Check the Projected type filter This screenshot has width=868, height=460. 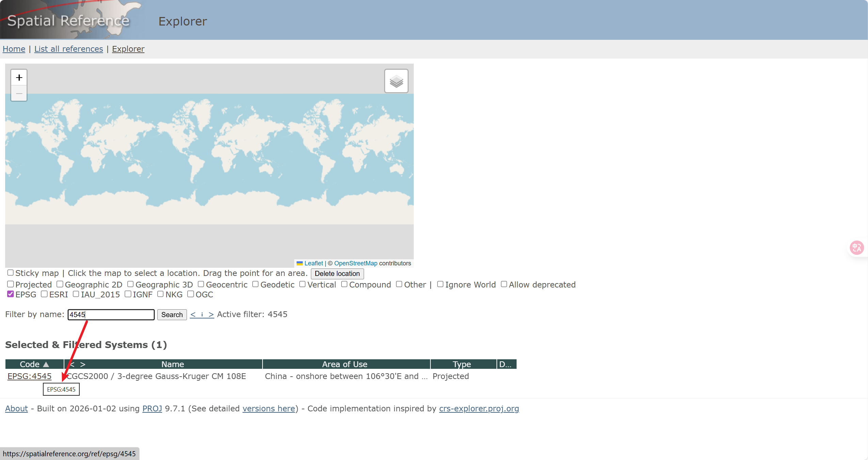[11, 284]
